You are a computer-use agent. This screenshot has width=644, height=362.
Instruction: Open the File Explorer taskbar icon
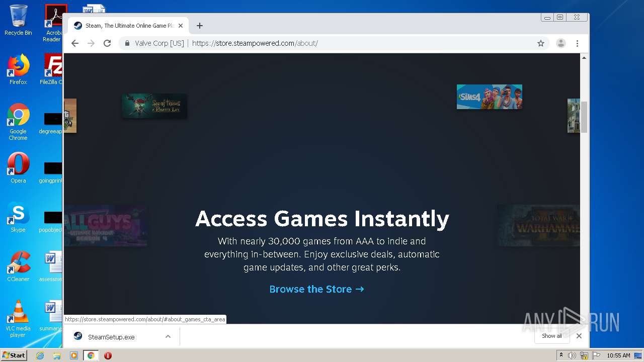[x=57, y=355]
